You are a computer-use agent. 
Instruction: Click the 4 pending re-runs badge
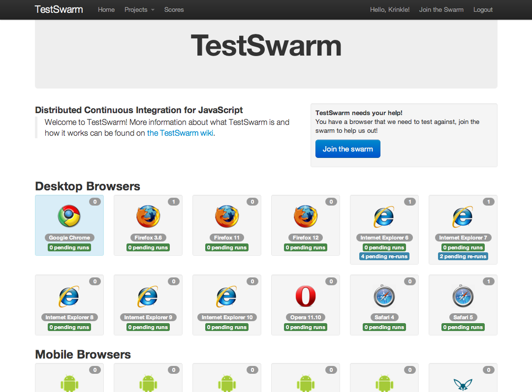point(384,256)
